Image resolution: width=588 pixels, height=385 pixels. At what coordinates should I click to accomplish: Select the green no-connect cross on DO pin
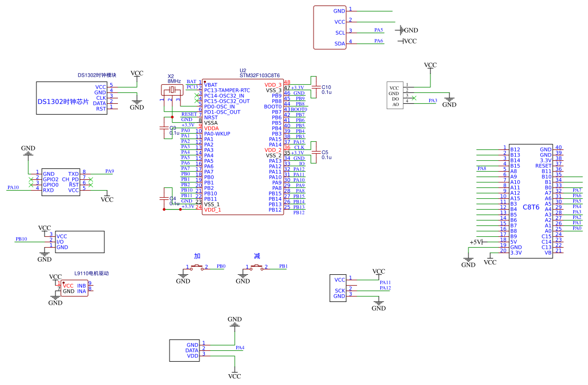point(414,98)
